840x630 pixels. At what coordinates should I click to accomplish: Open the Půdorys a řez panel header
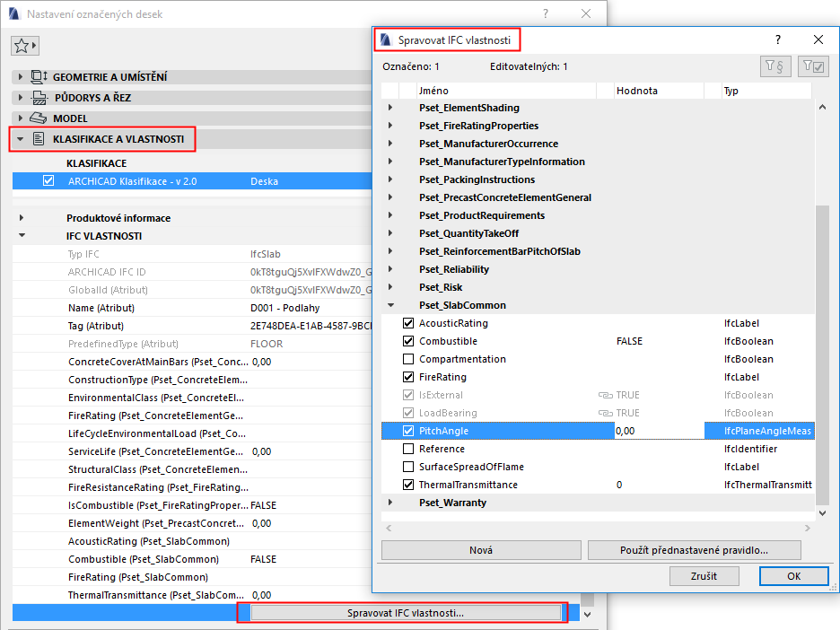(191, 98)
